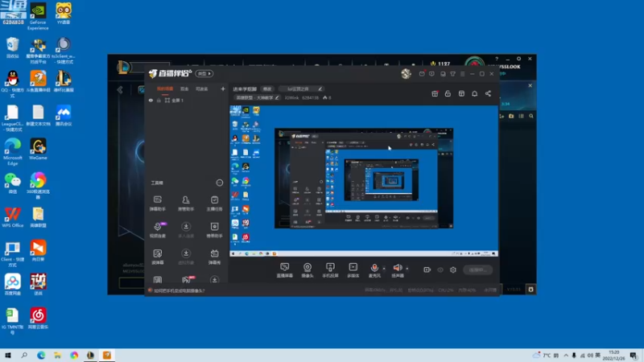Add a 直播屏幕 screen capture source
The height and width of the screenshot is (362, 644).
(x=285, y=270)
